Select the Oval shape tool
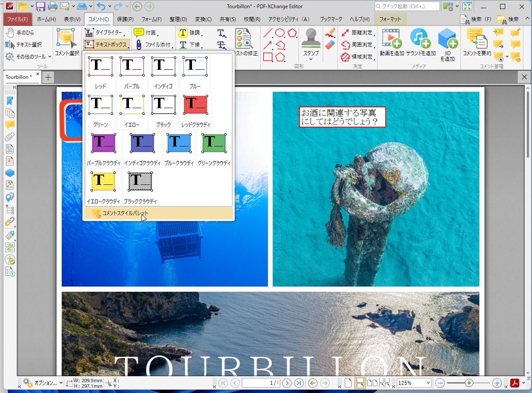Screen dimensions: 532x393 (280, 33)
